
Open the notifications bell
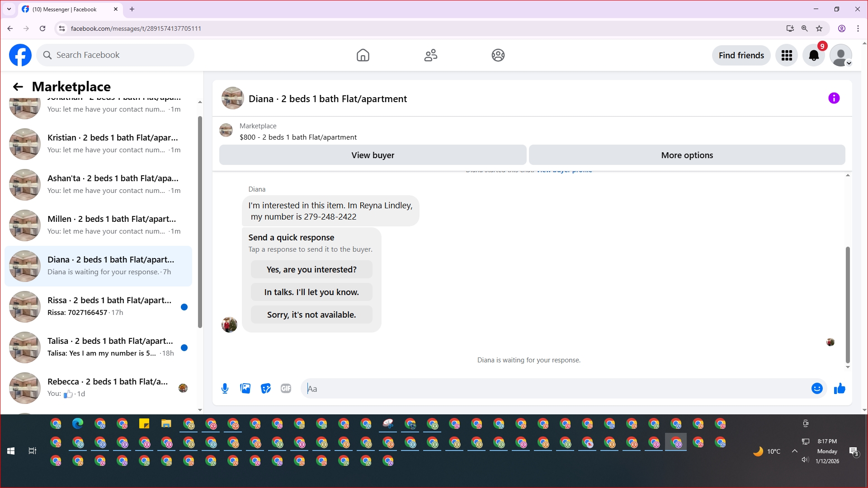pyautogui.click(x=813, y=56)
